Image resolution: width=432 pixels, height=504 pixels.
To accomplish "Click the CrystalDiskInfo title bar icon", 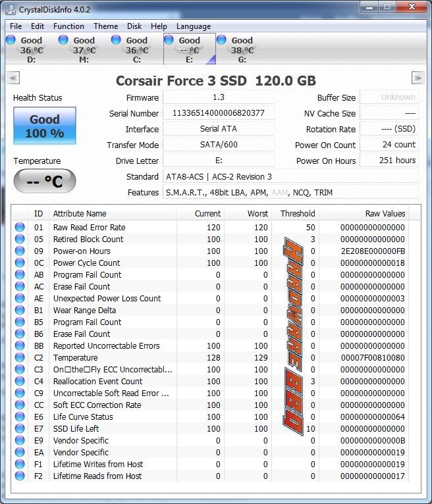I will [x=11, y=9].
